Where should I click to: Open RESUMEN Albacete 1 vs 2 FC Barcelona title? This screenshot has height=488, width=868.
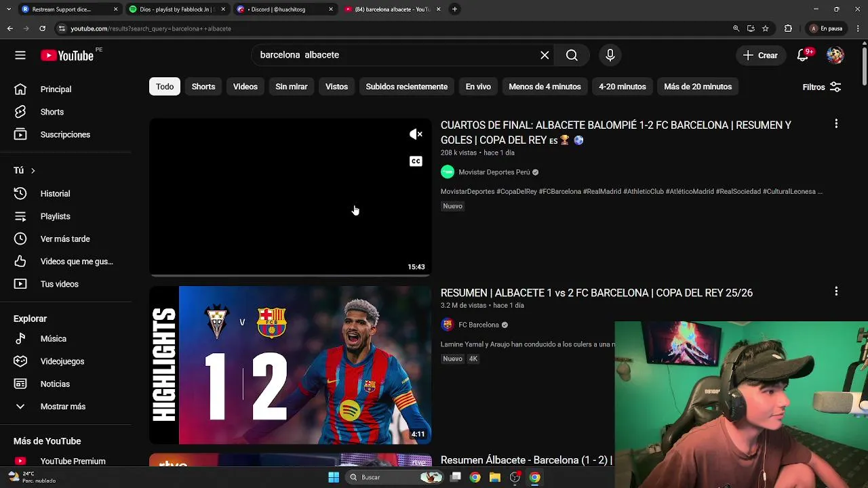tap(597, 293)
